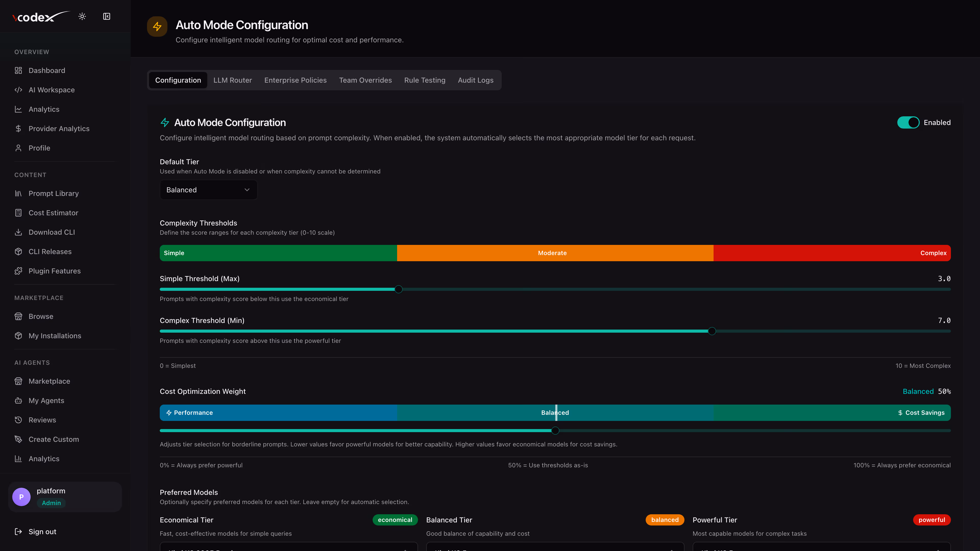Viewport: 980px width, 551px height.
Task: Click the Provider Analytics dollar icon
Action: [x=18, y=129]
